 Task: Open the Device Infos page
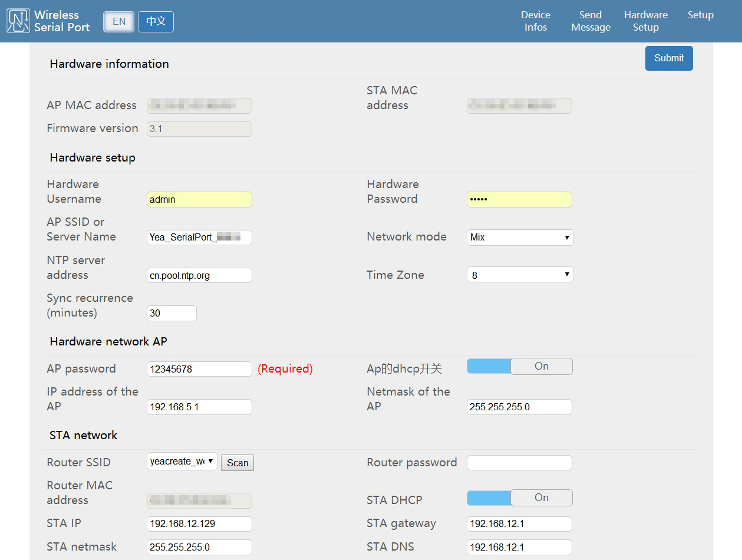[x=535, y=21]
